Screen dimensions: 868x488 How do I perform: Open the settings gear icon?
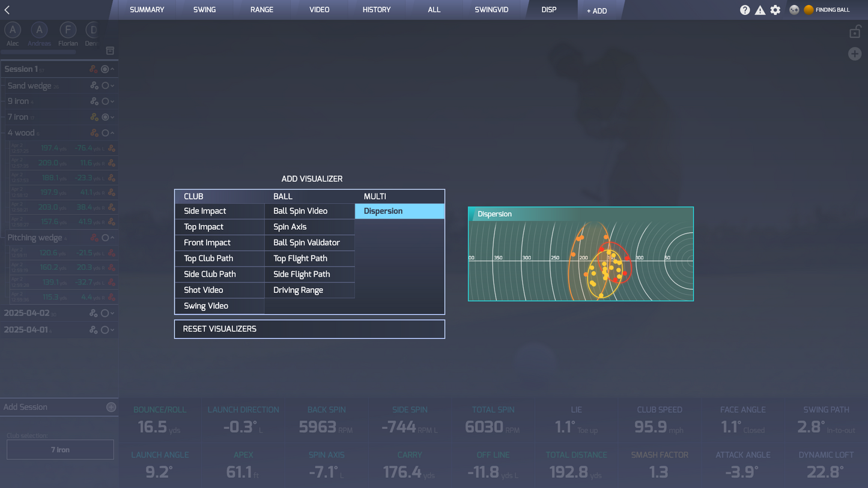click(775, 10)
